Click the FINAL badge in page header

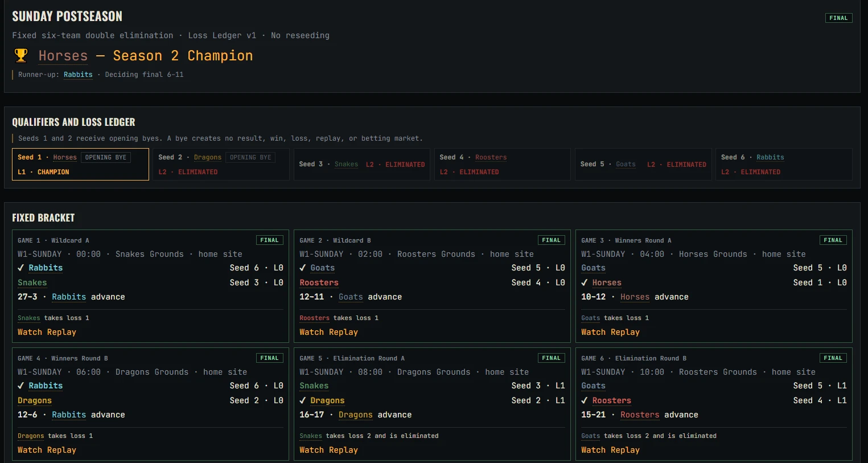point(838,18)
